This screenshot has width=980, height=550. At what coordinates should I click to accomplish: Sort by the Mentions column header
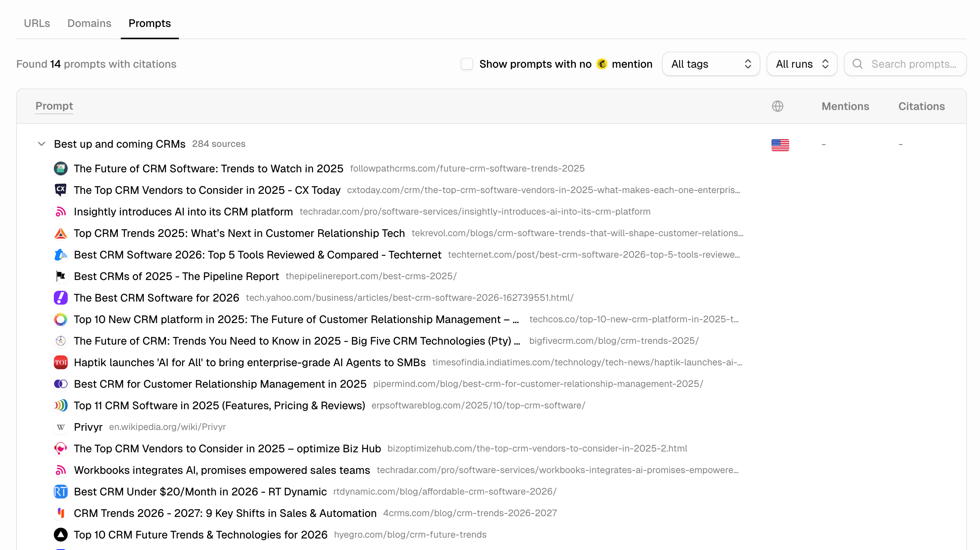coord(845,106)
